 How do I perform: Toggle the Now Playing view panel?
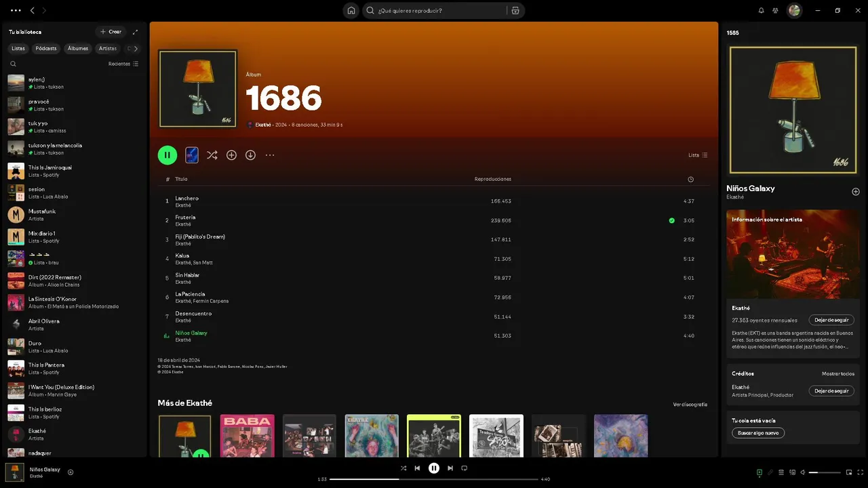pos(759,472)
